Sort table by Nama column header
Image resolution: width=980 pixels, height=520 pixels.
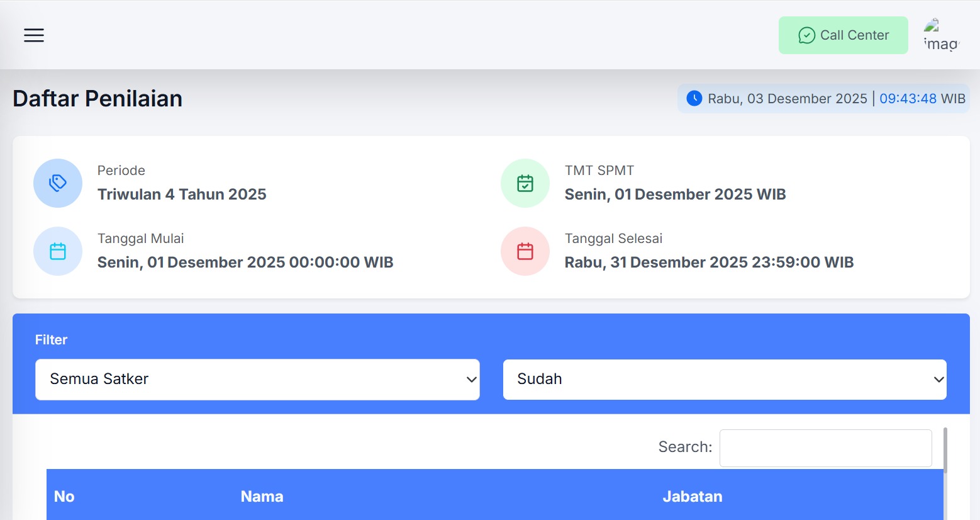[x=262, y=497]
